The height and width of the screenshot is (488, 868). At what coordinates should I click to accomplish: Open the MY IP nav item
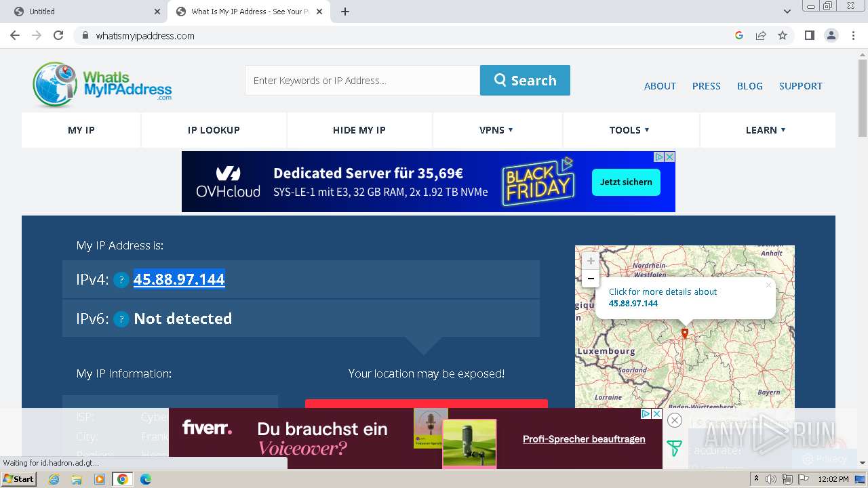coord(81,130)
